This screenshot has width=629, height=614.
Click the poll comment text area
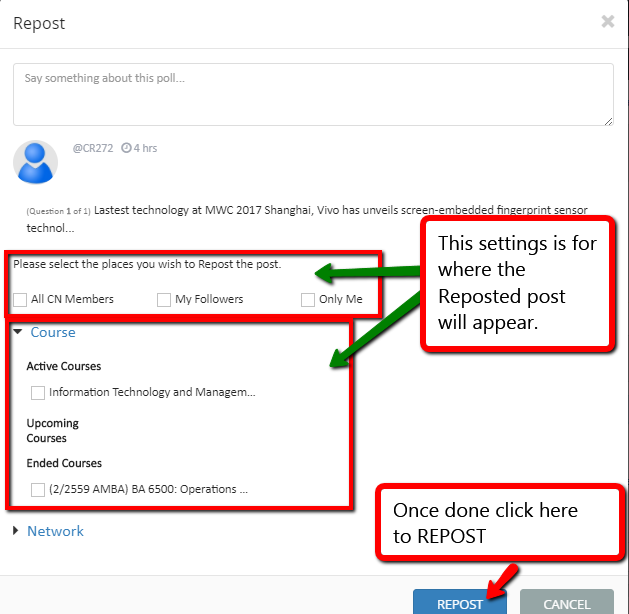(x=313, y=94)
